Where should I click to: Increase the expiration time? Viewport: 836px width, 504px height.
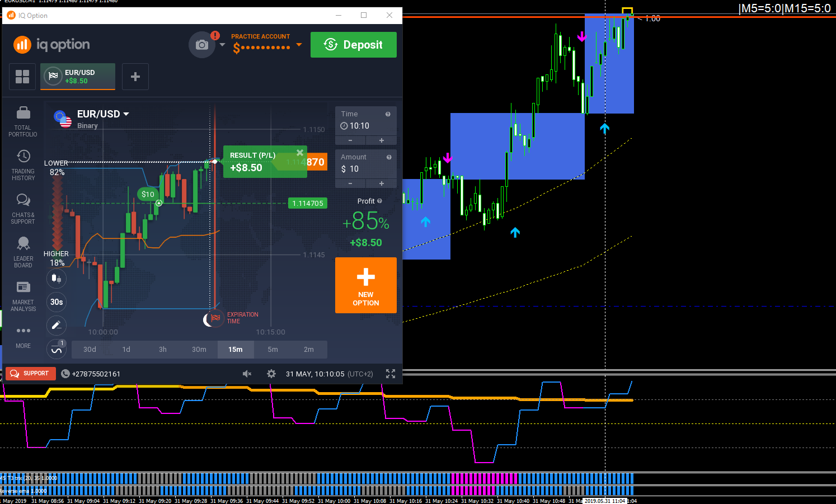pyautogui.click(x=382, y=140)
